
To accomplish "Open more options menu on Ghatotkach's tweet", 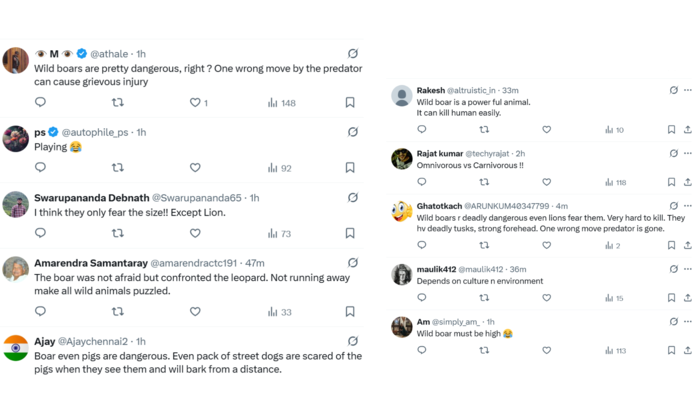I will pyautogui.click(x=688, y=206).
